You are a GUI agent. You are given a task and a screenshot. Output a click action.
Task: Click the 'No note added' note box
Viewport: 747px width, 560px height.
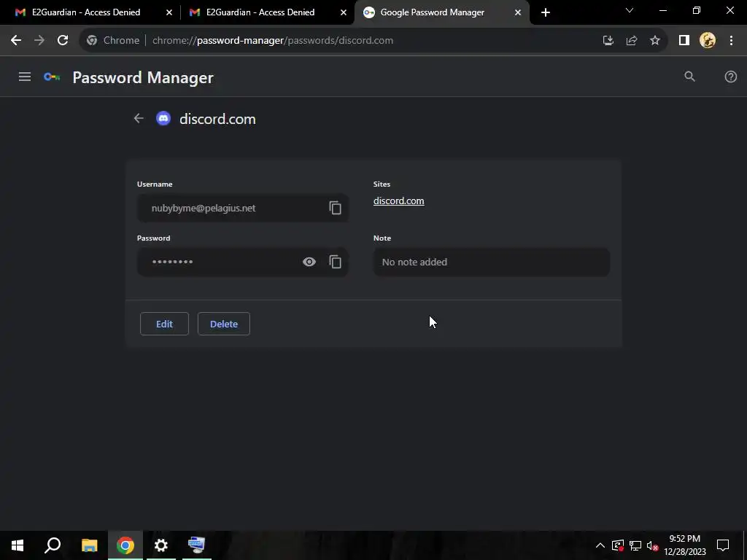pos(491,262)
